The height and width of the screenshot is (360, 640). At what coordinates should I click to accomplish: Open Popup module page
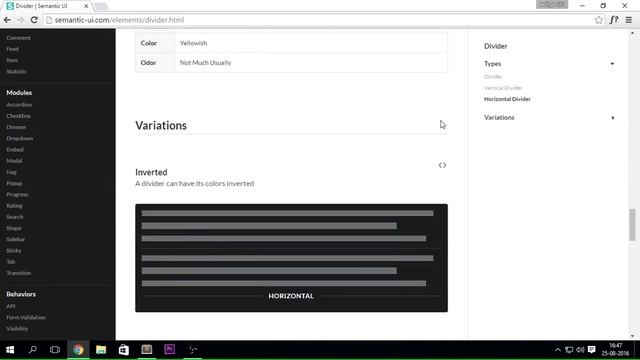click(x=14, y=183)
